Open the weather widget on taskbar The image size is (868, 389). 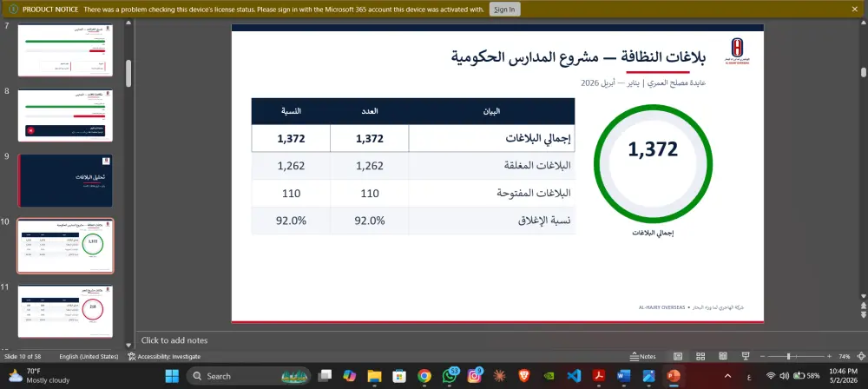39,376
